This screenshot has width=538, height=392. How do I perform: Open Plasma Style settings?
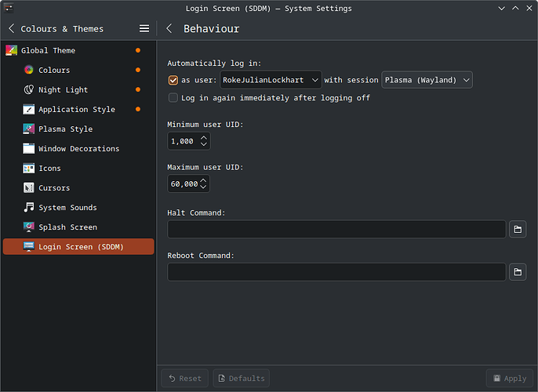(x=78, y=129)
